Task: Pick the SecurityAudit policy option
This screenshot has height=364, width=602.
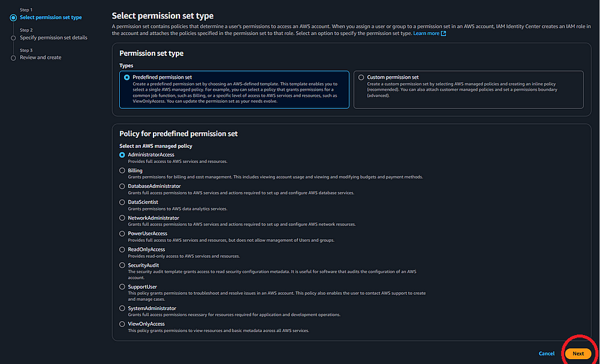Action: point(123,265)
